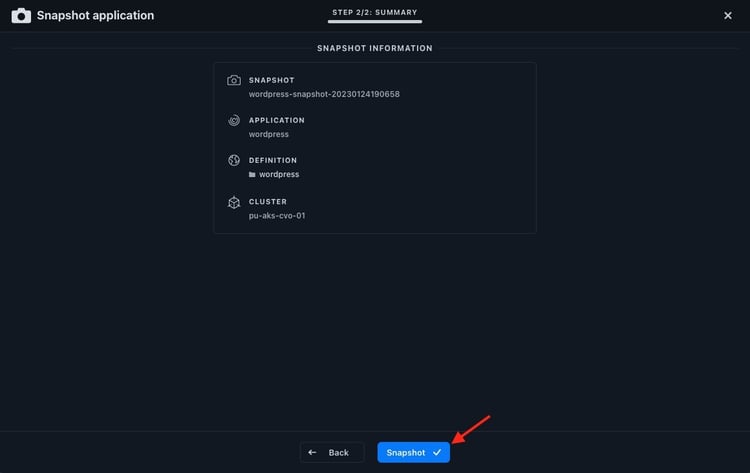750x473 pixels.
Task: Click the wordpress definition folder name
Action: coord(279,175)
